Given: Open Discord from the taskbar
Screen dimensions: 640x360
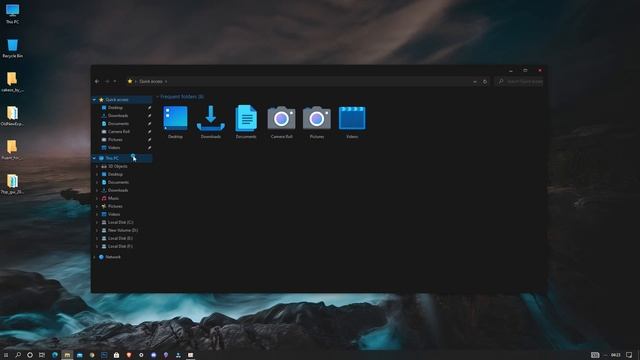Looking at the screenshot, I should click(x=153, y=355).
